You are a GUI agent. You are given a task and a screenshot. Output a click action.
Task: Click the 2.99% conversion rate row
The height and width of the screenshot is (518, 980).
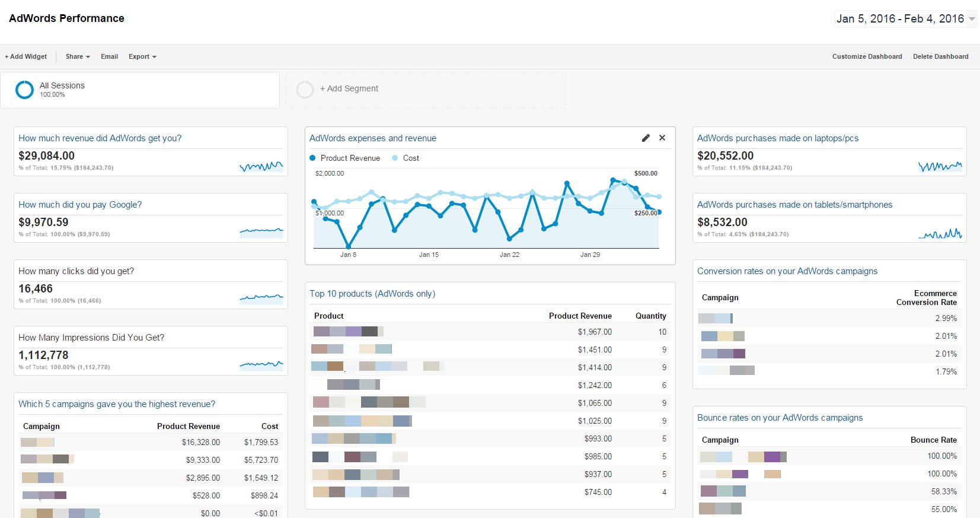pos(829,318)
